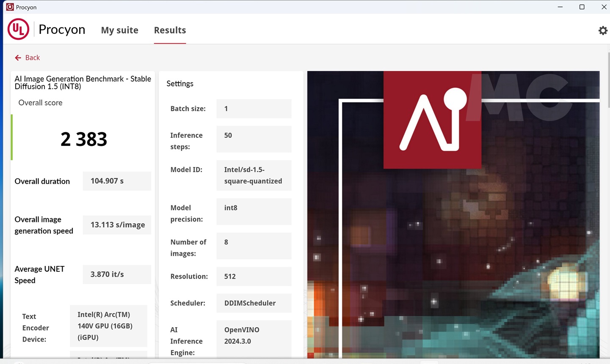This screenshot has width=610, height=364.
Task: Click the overall score 2 383
Action: pos(83,139)
